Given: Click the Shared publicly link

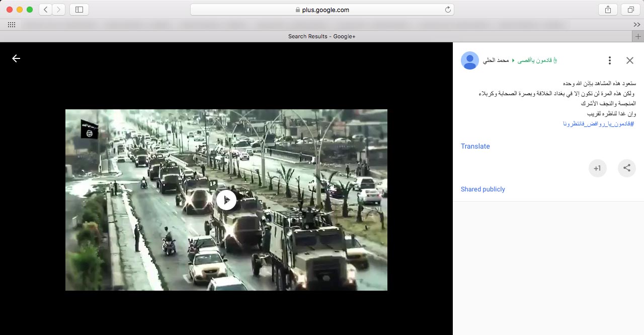Looking at the screenshot, I should click(482, 189).
